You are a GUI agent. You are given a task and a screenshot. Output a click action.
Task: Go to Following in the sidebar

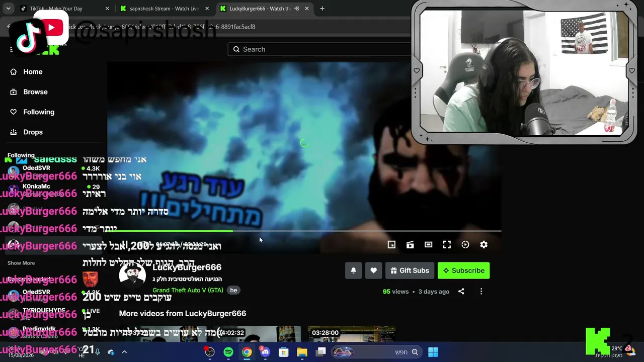click(33, 112)
